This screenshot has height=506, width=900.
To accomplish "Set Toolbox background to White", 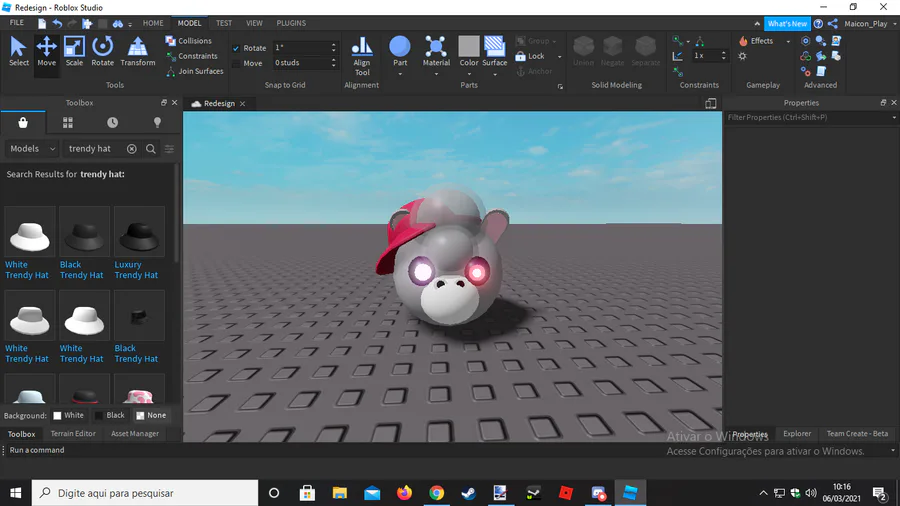I will pos(68,415).
